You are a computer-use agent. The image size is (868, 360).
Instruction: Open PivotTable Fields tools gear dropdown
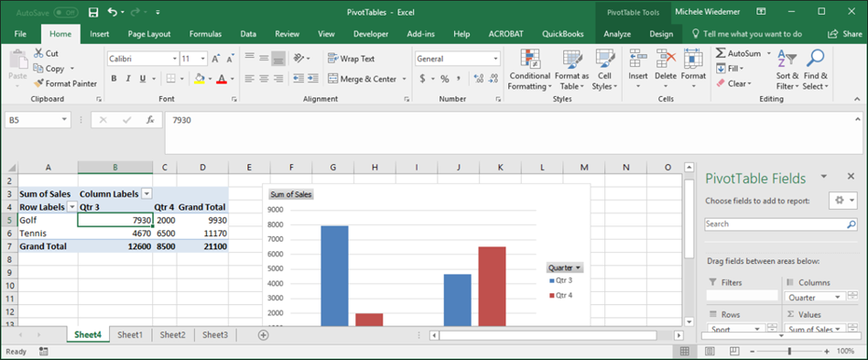(843, 201)
